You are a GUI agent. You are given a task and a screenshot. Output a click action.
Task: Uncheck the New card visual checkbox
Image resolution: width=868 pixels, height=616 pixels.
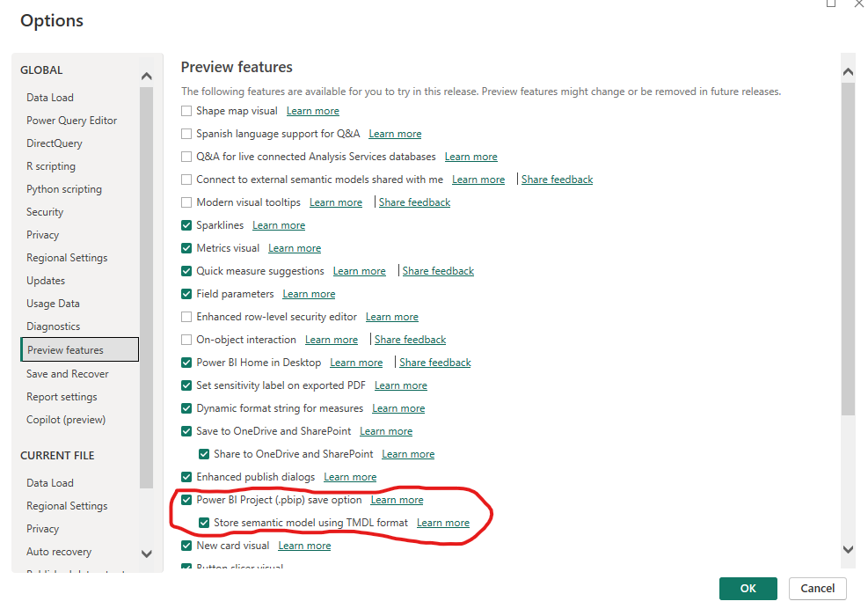pyautogui.click(x=186, y=546)
